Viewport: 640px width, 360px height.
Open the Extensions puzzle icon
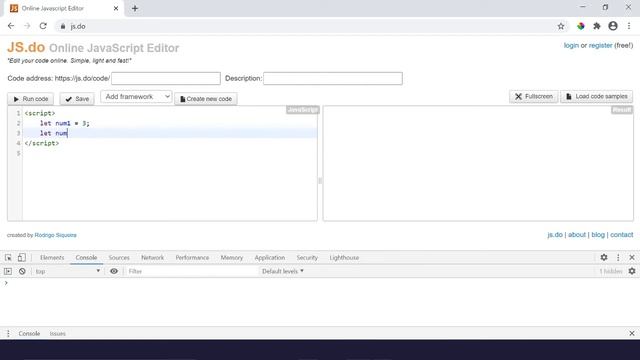point(597,26)
